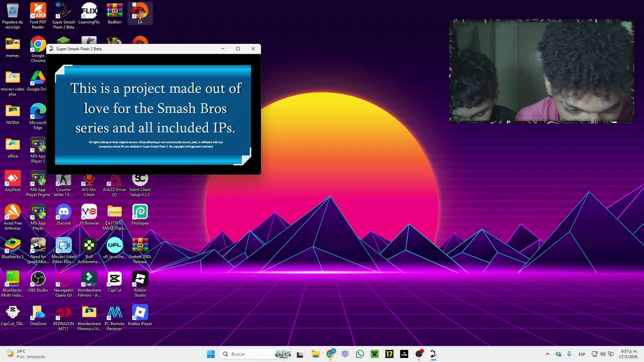The width and height of the screenshot is (644, 362).
Task: Launch BlueStacks 5 from the desktop
Action: tap(13, 248)
